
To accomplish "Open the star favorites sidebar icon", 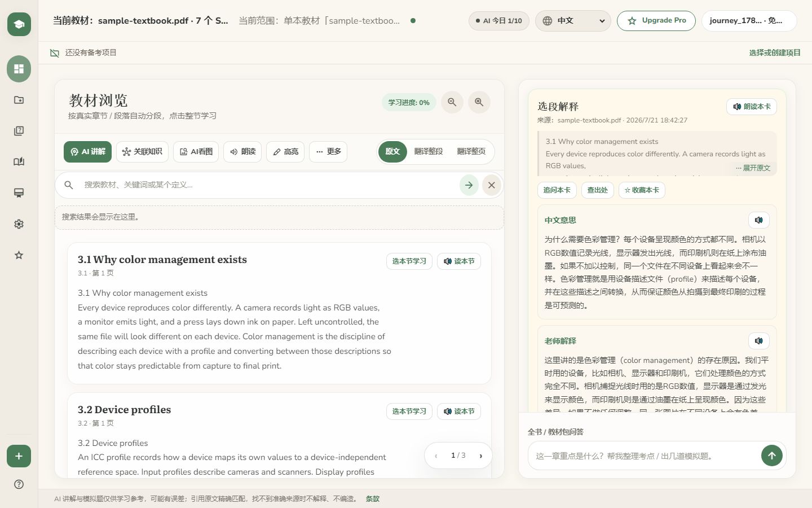I will click(x=19, y=255).
